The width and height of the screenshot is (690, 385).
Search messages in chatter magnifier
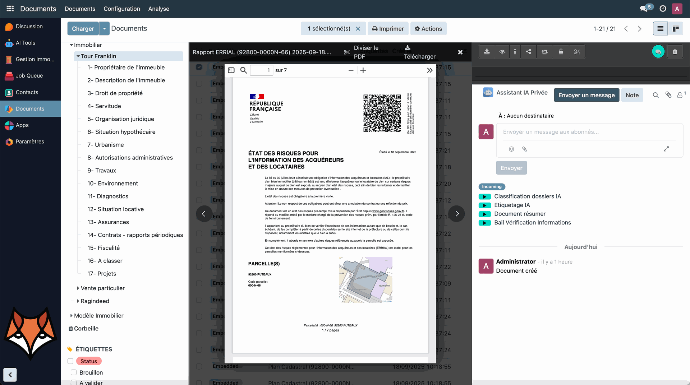[x=656, y=95]
